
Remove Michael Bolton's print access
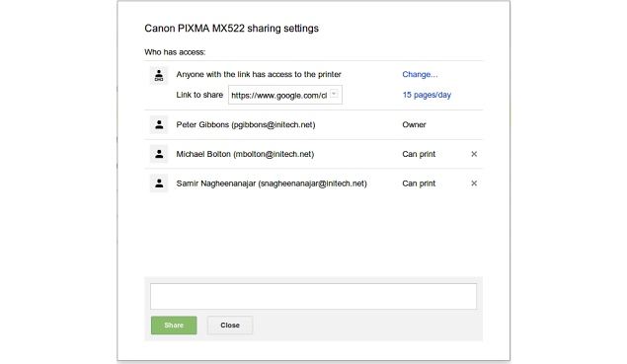click(474, 154)
